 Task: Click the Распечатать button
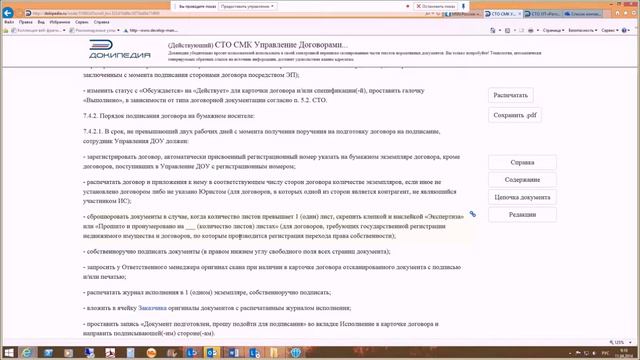pos(511,95)
